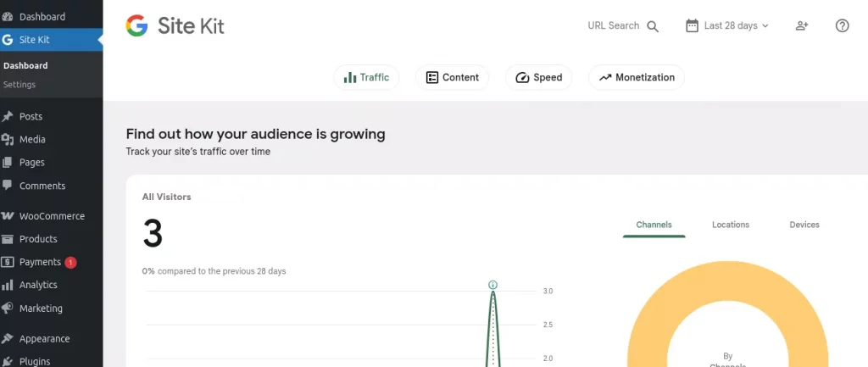Click the All Visitors heading
The height and width of the screenshot is (367, 868).
[x=167, y=197]
